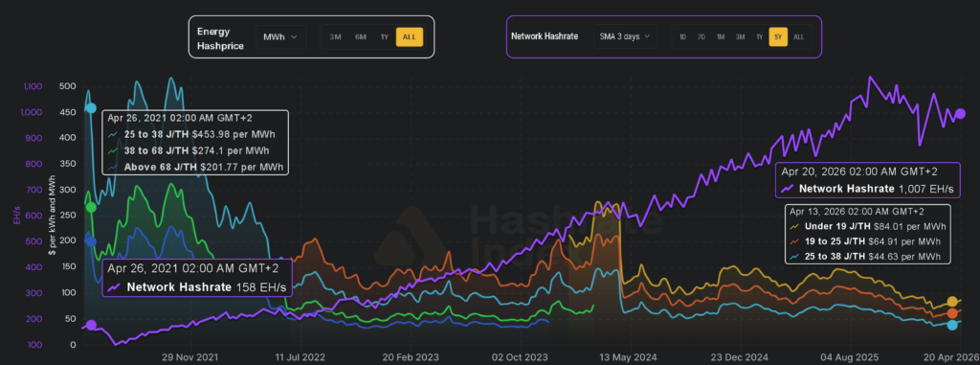Screen dimensions: 980x365
Task: Select 1D range for Network Hashrate
Action: 682,37
